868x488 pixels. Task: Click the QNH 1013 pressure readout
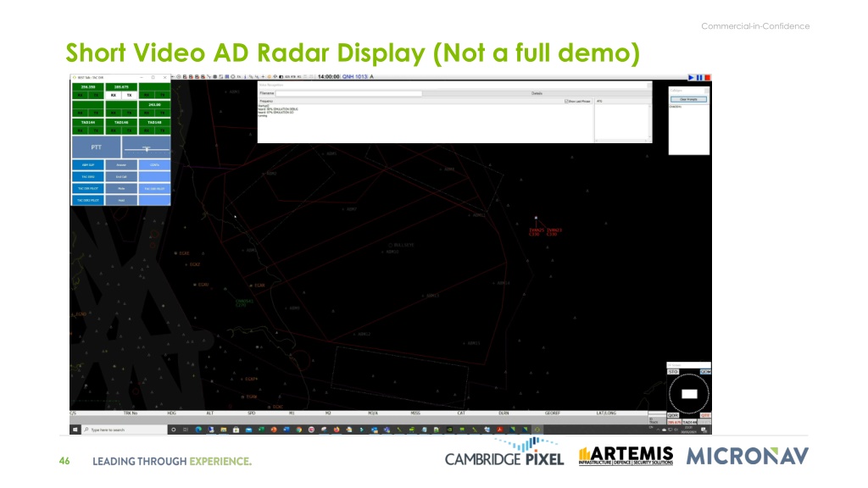[355, 77]
